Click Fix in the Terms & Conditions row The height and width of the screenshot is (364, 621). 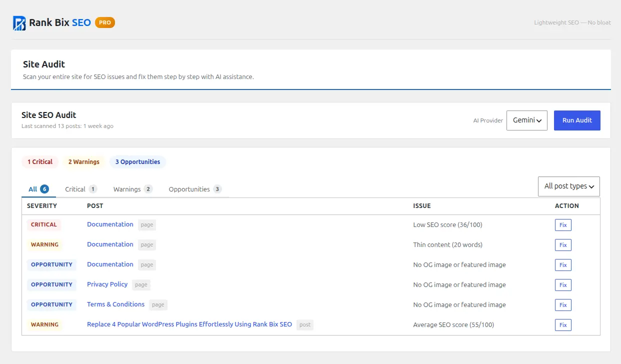(x=563, y=305)
